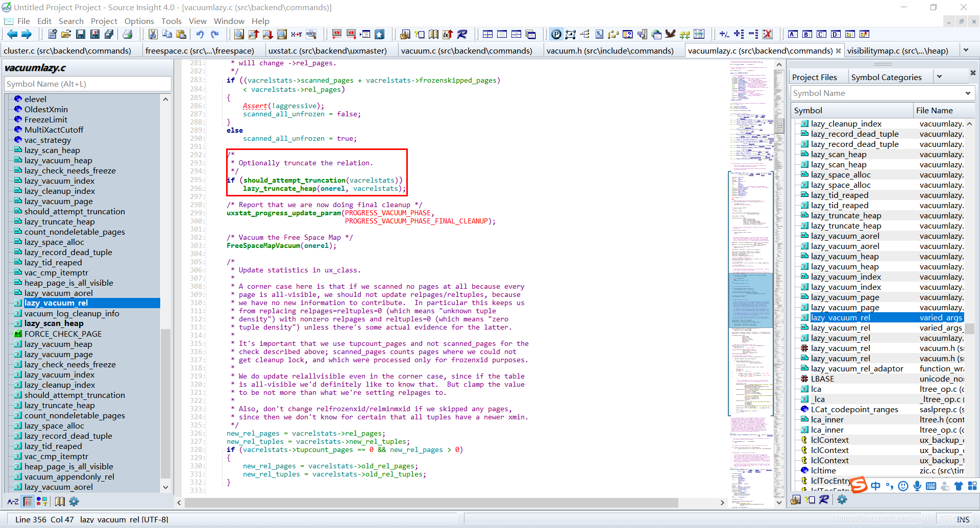Create a new file from the toolbar
Image resolution: width=980 pixels, height=528 pixels.
pyautogui.click(x=52, y=34)
